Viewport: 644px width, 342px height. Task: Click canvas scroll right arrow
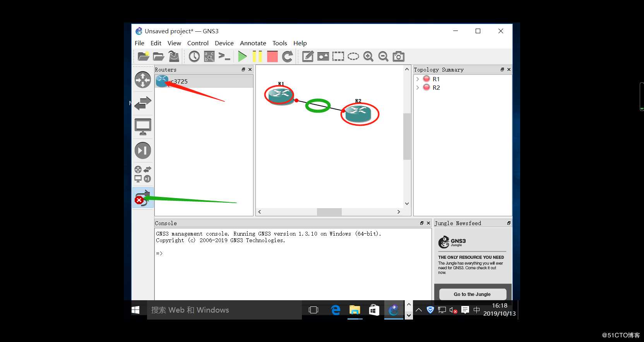point(399,212)
